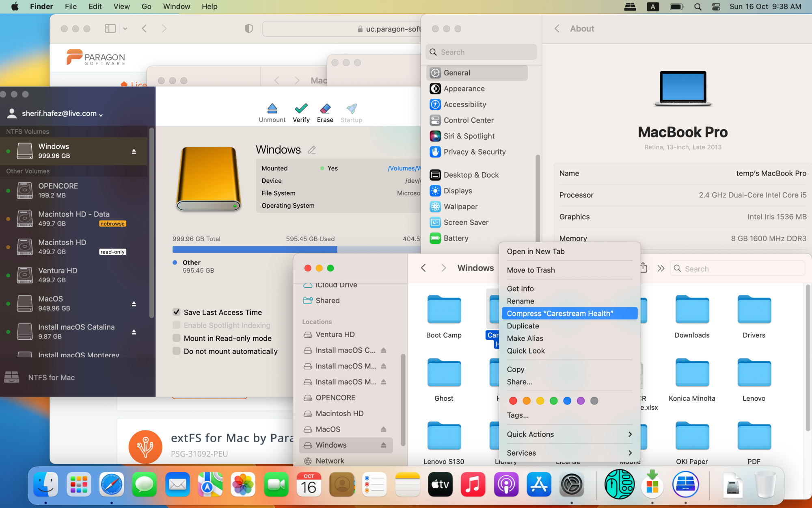Eject Windows drive in the Finder sidebar
The image size is (812, 508).
tap(383, 445)
